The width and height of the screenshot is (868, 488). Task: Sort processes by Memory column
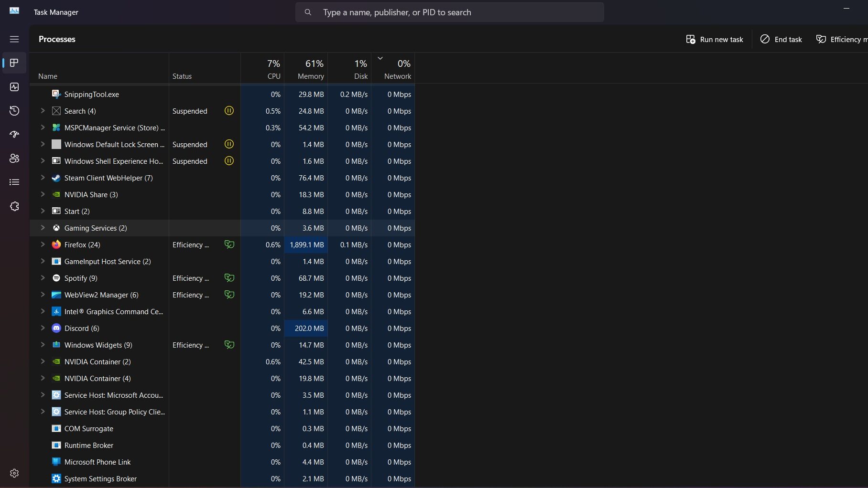coord(306,68)
